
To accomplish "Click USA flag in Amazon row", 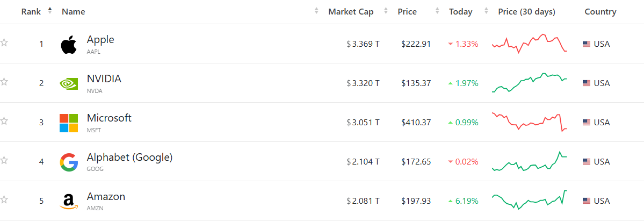I will tap(587, 201).
